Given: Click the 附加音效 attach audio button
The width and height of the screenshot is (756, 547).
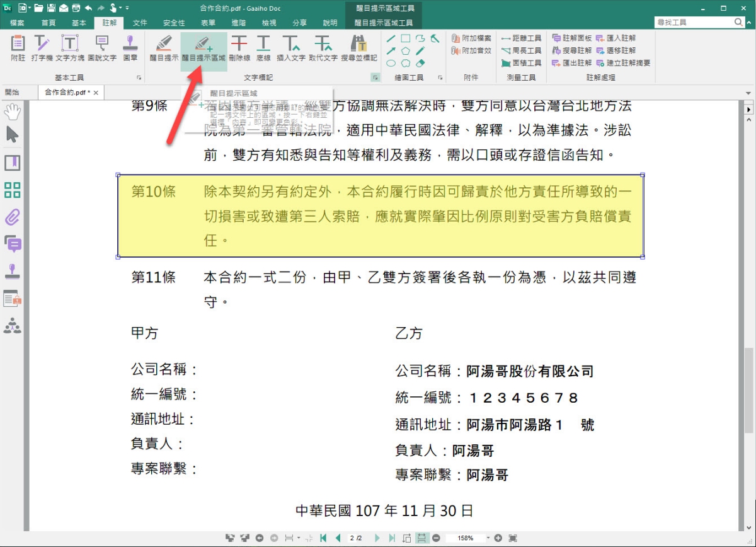Looking at the screenshot, I should (471, 50).
